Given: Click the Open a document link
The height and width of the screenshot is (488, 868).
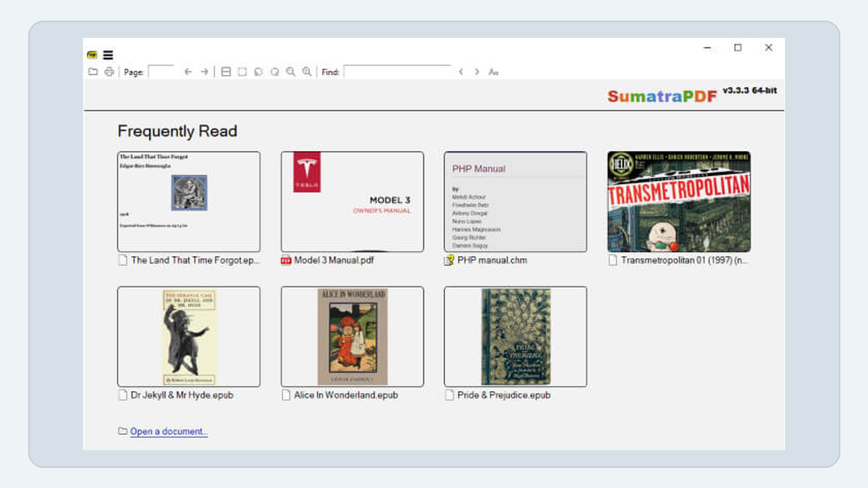Looking at the screenshot, I should [169, 432].
